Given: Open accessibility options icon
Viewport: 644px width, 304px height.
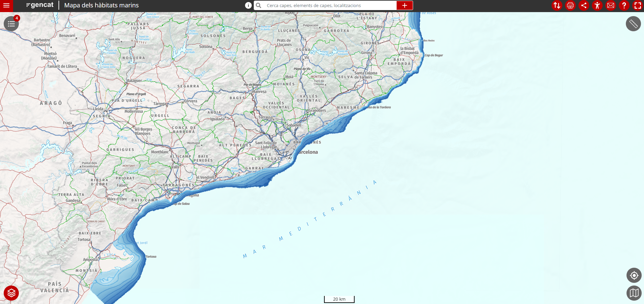Looking at the screenshot, I should (597, 5).
